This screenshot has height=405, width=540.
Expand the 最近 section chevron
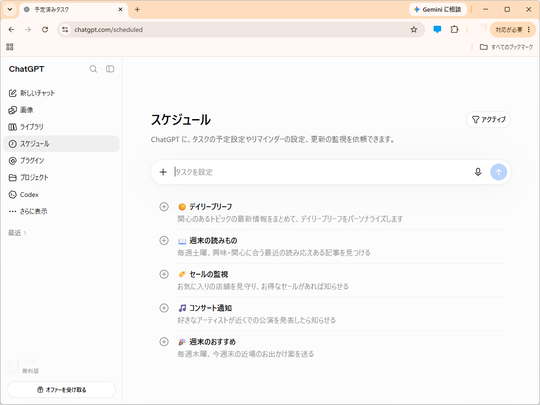point(25,233)
